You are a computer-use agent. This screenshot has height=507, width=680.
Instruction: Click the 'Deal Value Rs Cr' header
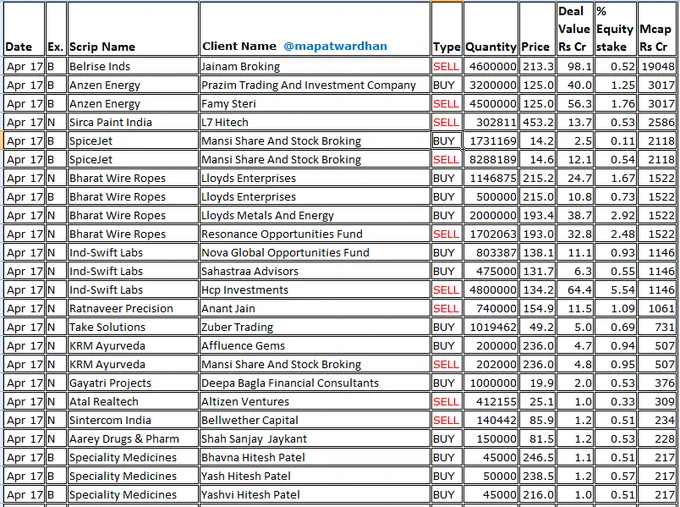575,29
